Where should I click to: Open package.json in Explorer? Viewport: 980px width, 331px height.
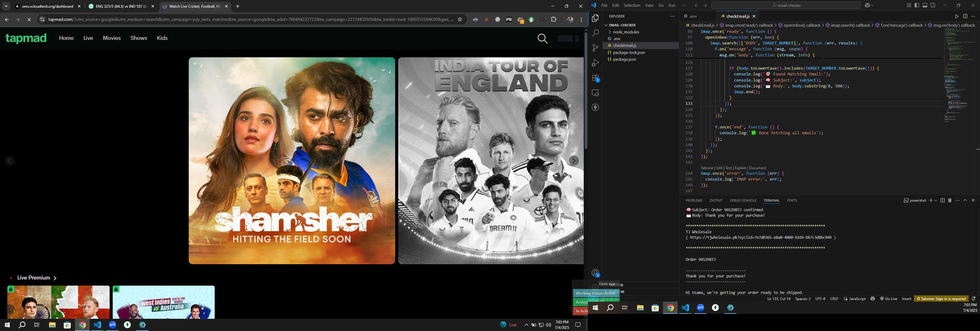tap(624, 59)
